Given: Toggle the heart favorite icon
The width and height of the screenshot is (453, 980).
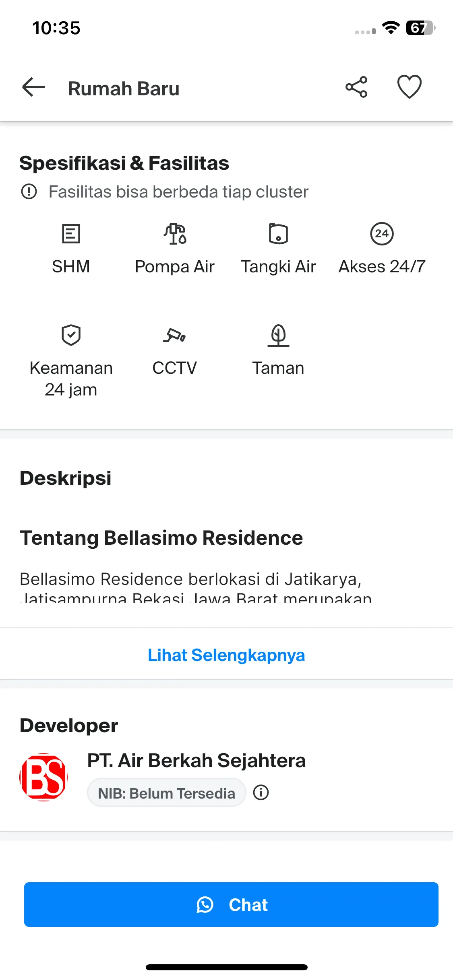Looking at the screenshot, I should coord(410,87).
